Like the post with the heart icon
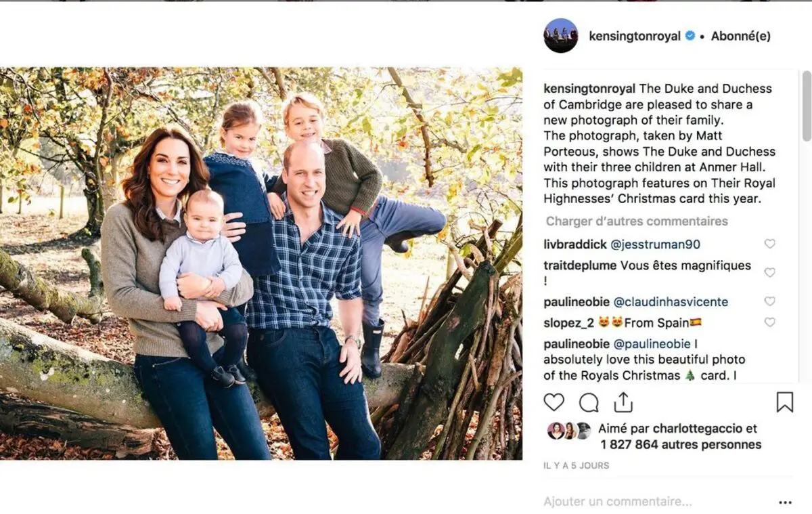 [554, 402]
